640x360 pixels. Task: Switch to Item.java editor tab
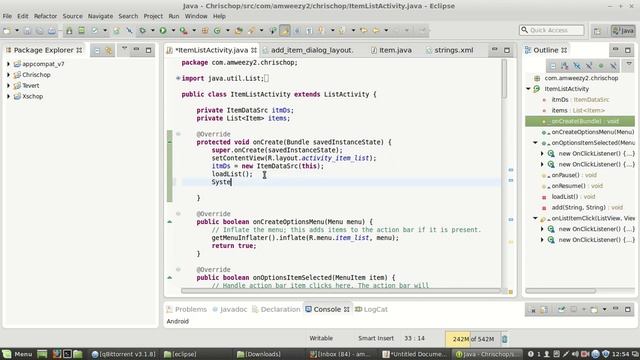point(391,50)
